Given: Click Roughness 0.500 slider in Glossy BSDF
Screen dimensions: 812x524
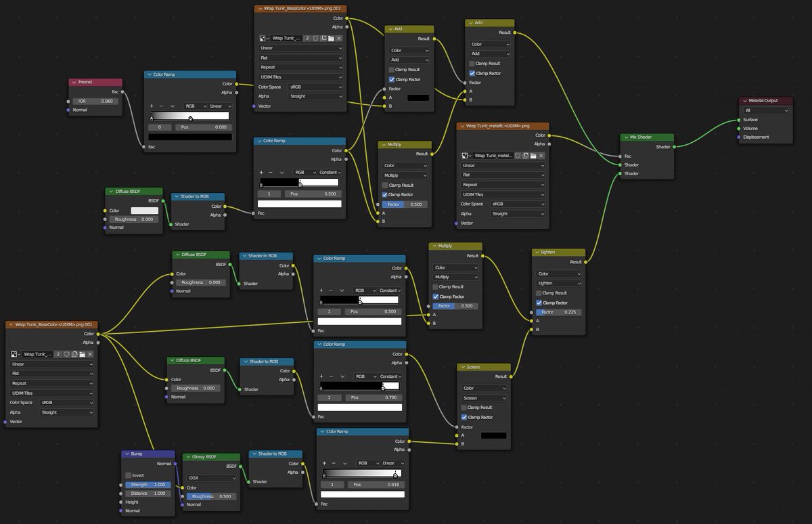Looking at the screenshot, I should click(x=212, y=496).
